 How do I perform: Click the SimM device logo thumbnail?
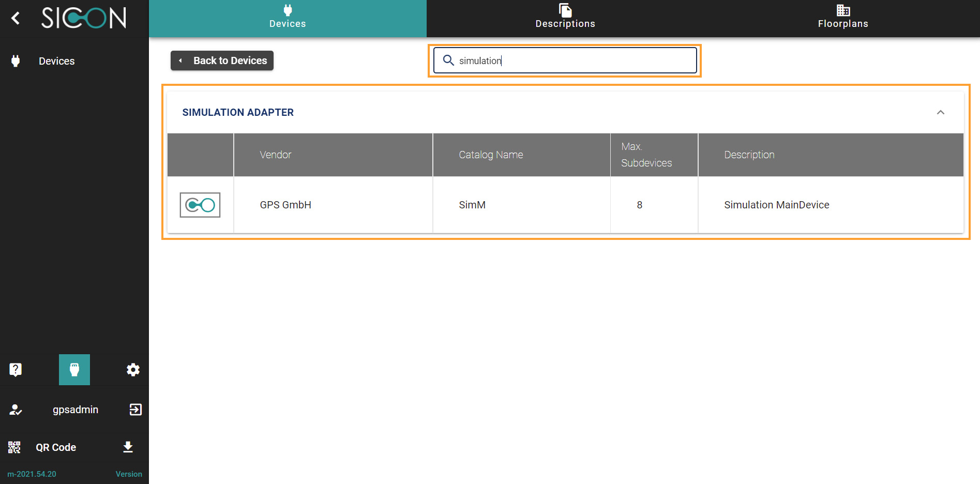tap(200, 205)
